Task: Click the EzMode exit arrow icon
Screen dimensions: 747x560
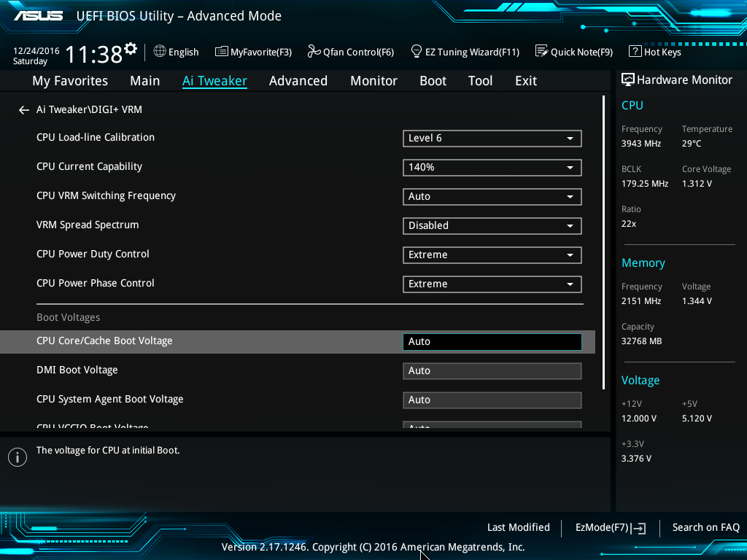Action: click(638, 528)
